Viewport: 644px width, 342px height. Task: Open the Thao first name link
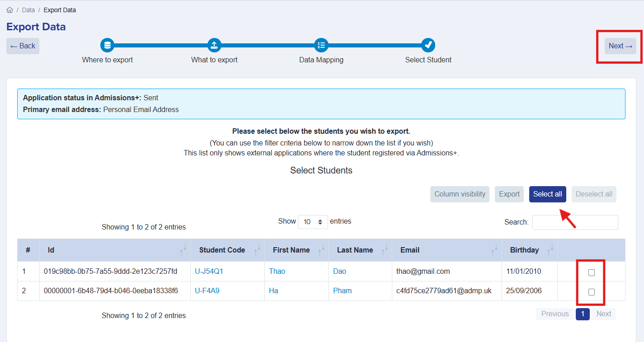coord(277,272)
